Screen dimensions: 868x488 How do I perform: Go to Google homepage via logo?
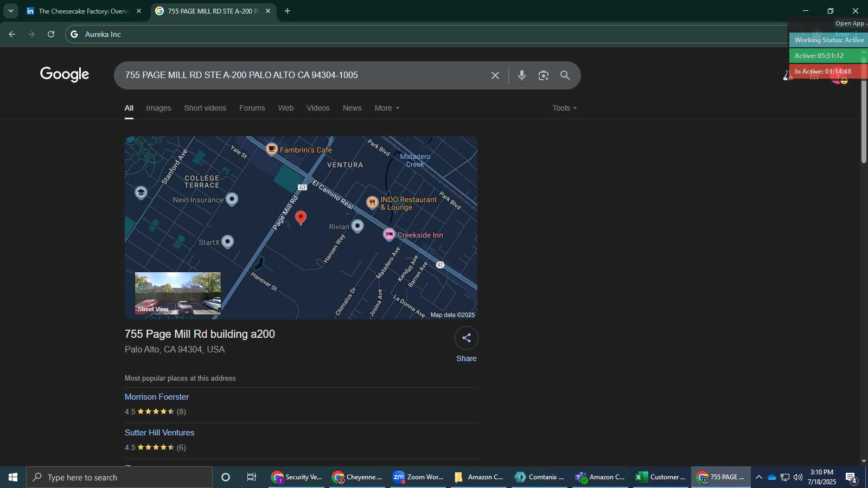(65, 74)
